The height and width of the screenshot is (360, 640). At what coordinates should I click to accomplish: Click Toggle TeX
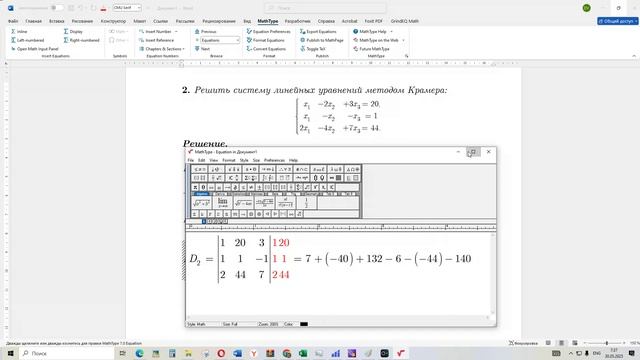(x=313, y=49)
